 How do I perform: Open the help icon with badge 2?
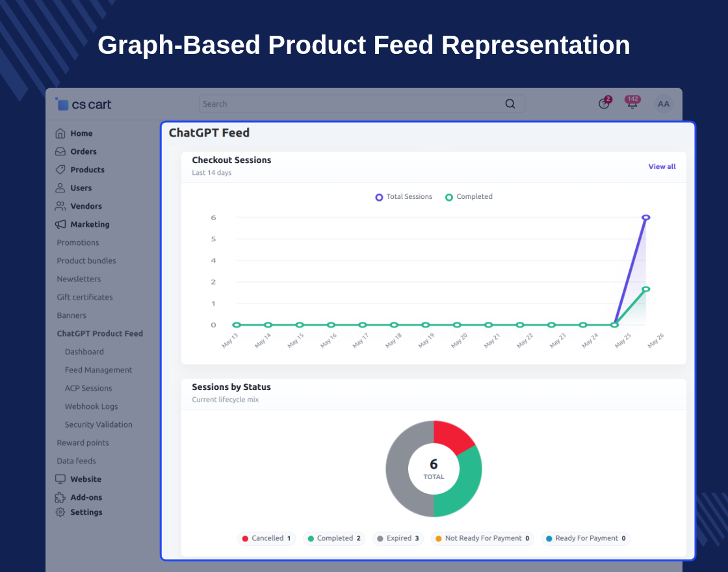coord(604,103)
